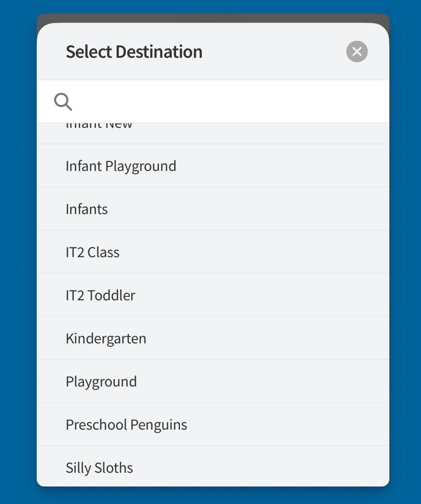Choose IT2 Toddler from the list
Screen dimensions: 421x504
pyautogui.click(x=100, y=295)
